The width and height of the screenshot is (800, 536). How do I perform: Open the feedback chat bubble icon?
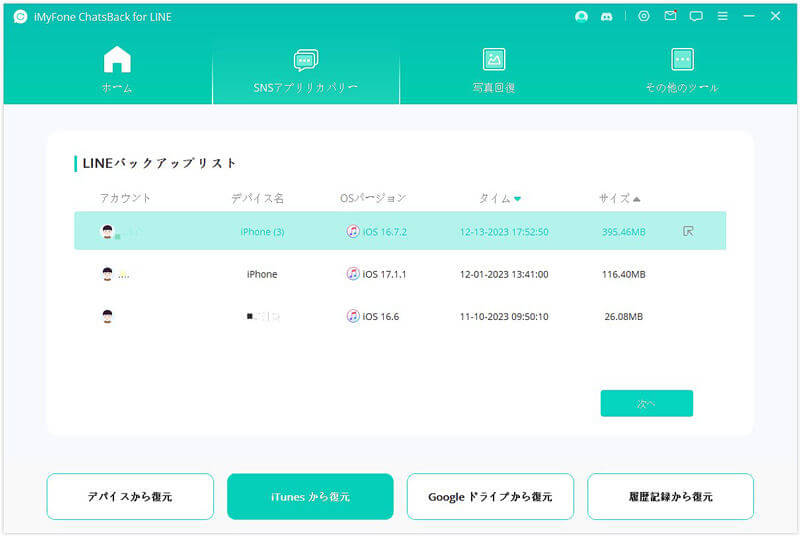696,16
